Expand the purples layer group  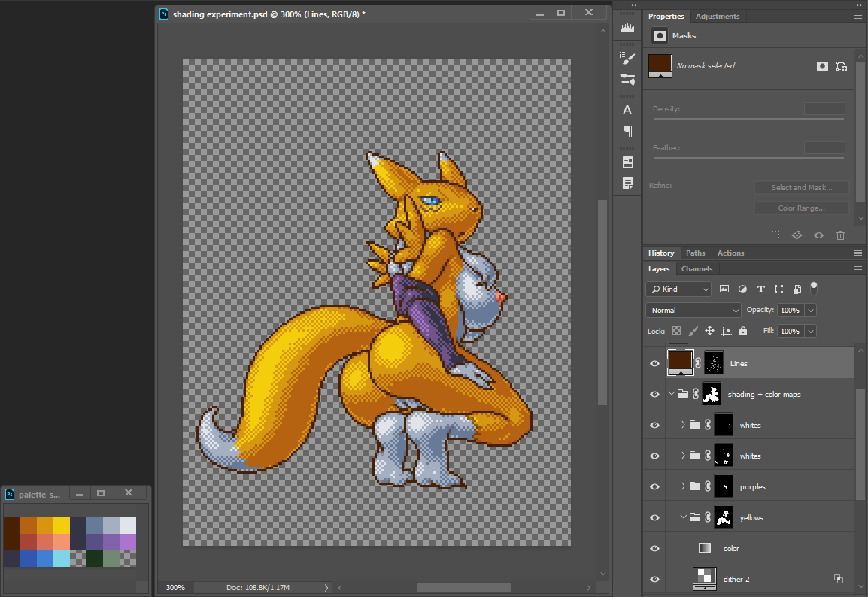(683, 486)
